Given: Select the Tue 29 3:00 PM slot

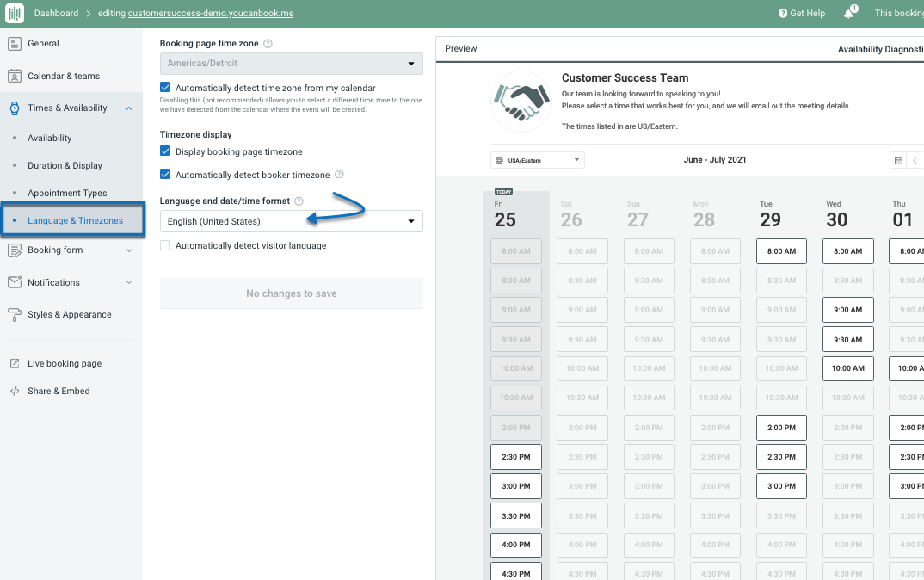Looking at the screenshot, I should (x=781, y=486).
